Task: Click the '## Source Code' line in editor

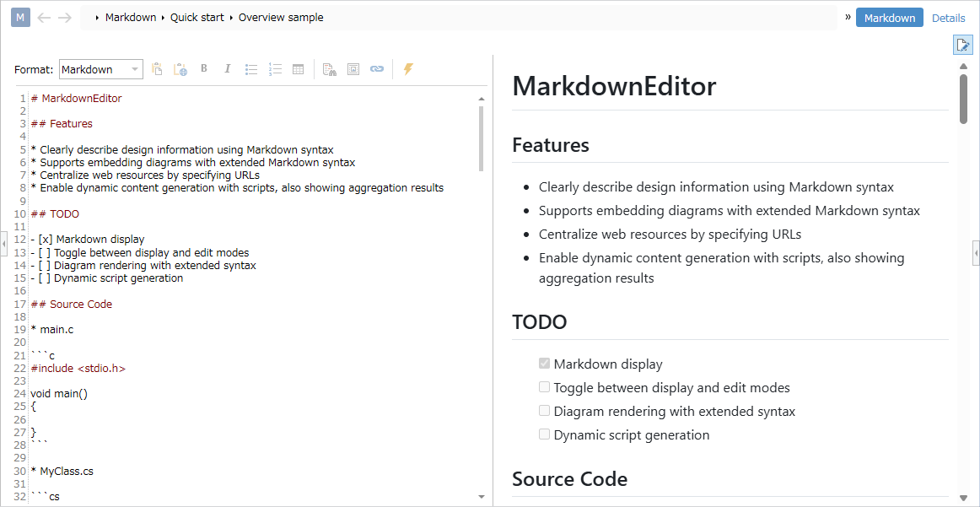Action: click(71, 305)
